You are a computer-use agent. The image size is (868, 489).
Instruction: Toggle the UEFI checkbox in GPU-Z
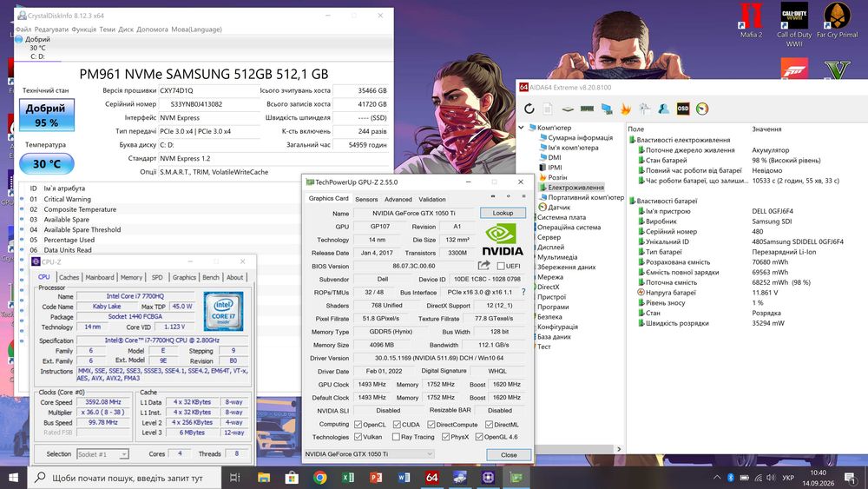(501, 266)
